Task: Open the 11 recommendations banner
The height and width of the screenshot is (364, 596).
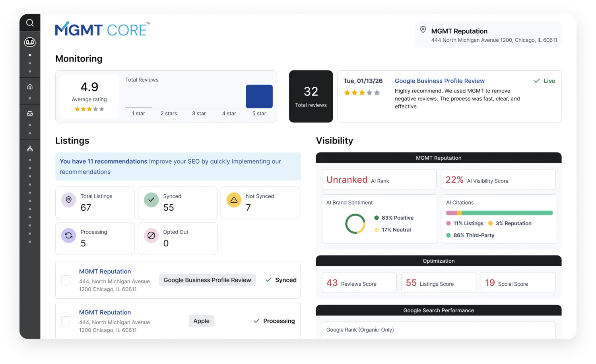Action: coord(178,167)
